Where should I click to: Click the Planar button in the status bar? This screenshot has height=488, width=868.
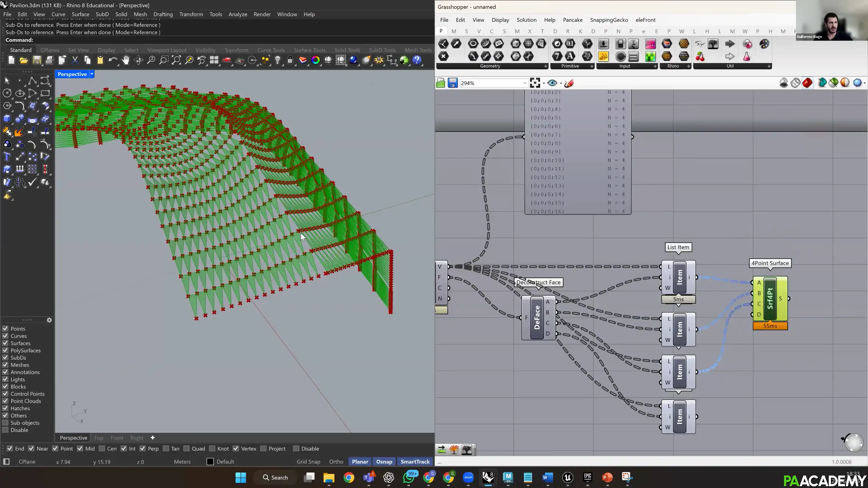click(360, 462)
